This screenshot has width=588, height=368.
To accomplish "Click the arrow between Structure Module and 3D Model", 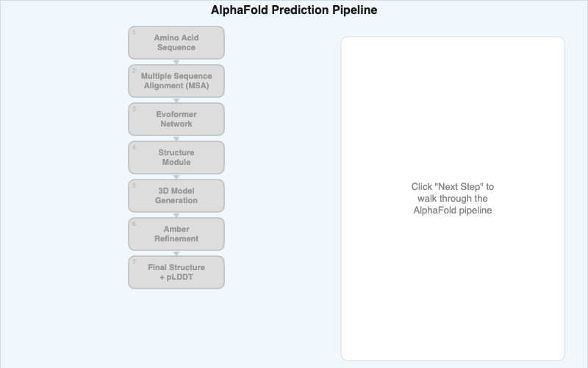I will pyautogui.click(x=176, y=177).
